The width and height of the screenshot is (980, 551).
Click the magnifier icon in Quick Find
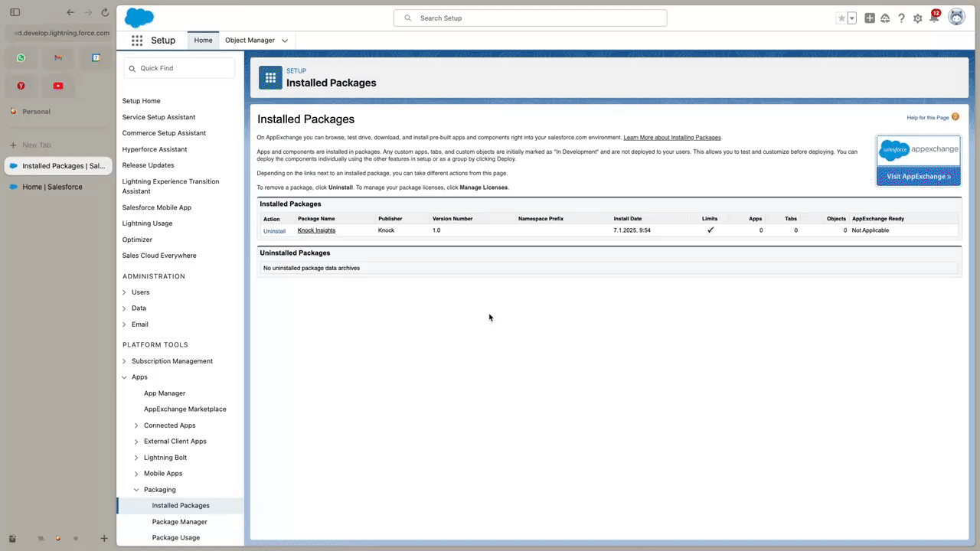[x=132, y=68]
